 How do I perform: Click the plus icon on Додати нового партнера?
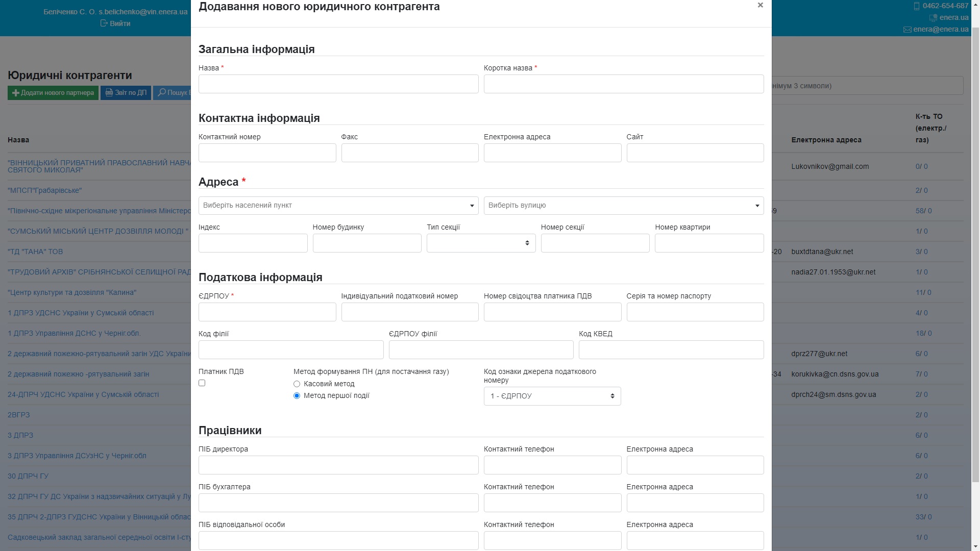click(15, 93)
